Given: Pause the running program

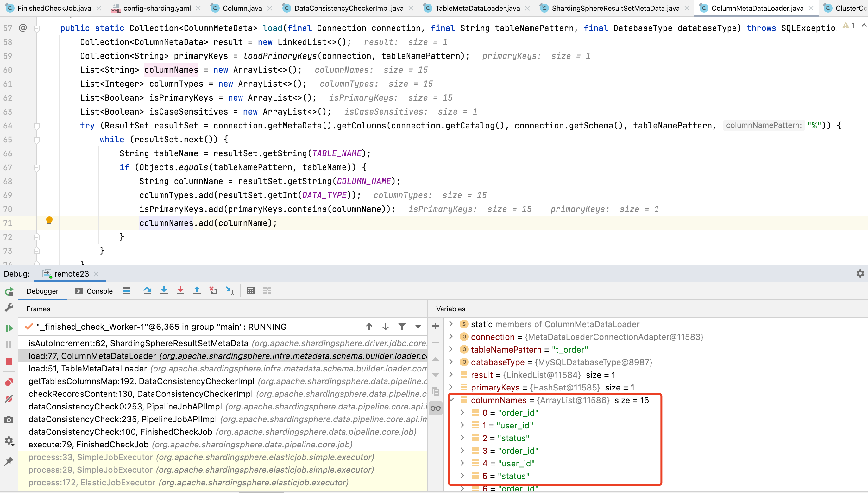Looking at the screenshot, I should click(x=9, y=345).
